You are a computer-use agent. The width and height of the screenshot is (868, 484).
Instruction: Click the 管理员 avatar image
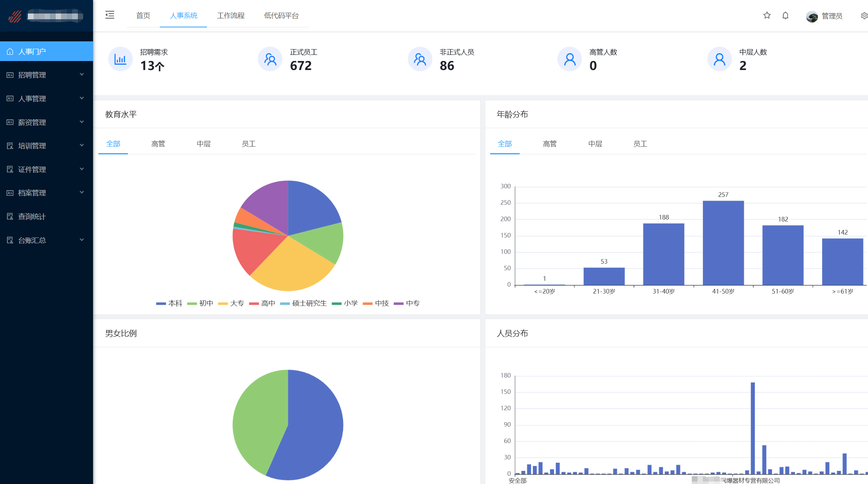tap(811, 16)
